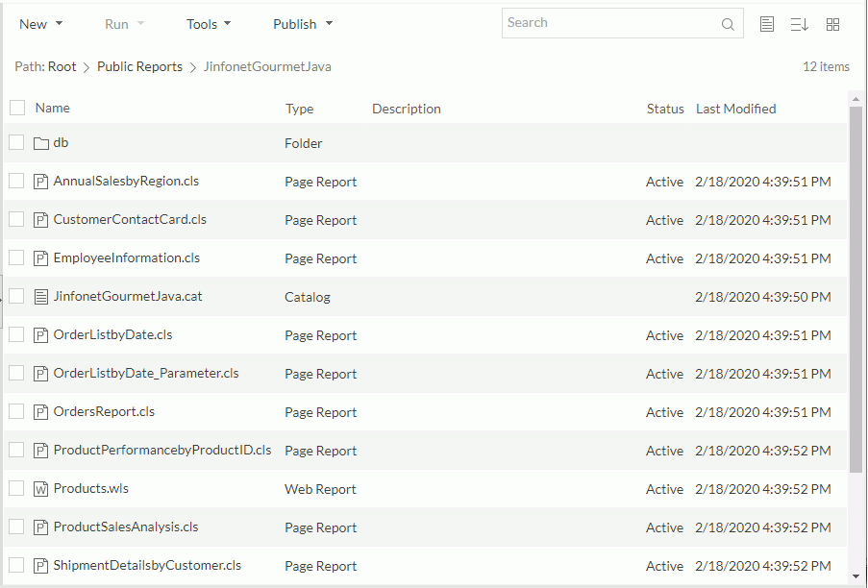Open the Publish dropdown
The image size is (868, 588).
[302, 23]
